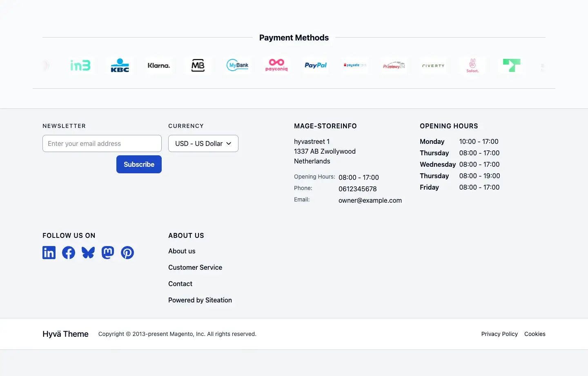Click the Customer Service link

(195, 267)
